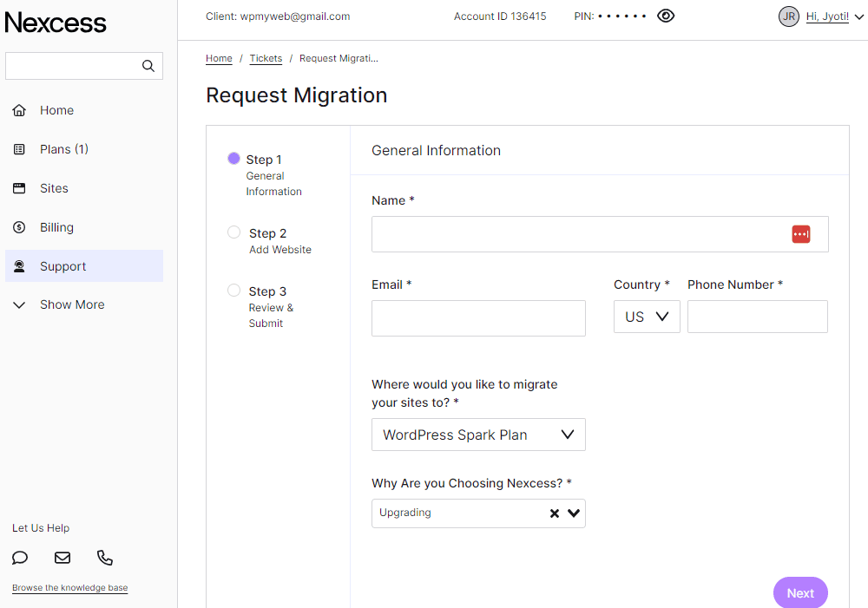Image resolution: width=868 pixels, height=608 pixels.
Task: Click the Next button
Action: 799,592
